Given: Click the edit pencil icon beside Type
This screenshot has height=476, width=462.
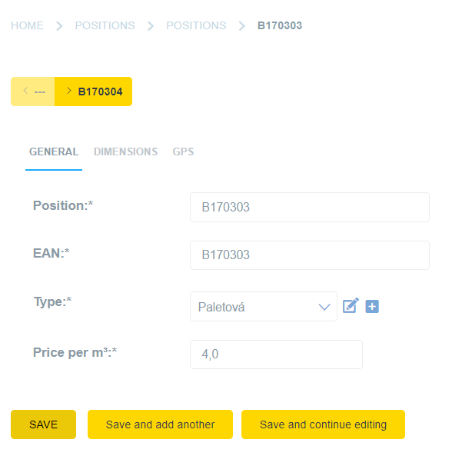Looking at the screenshot, I should point(351,306).
